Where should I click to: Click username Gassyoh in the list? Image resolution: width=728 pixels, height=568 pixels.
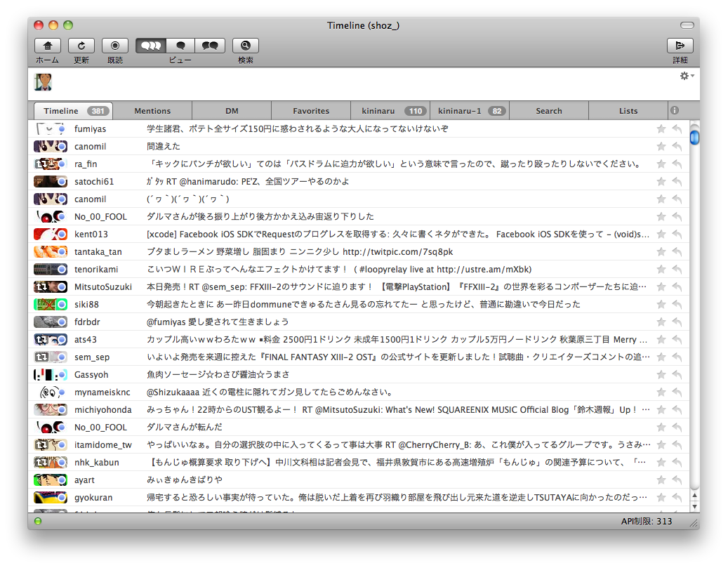[x=91, y=375]
